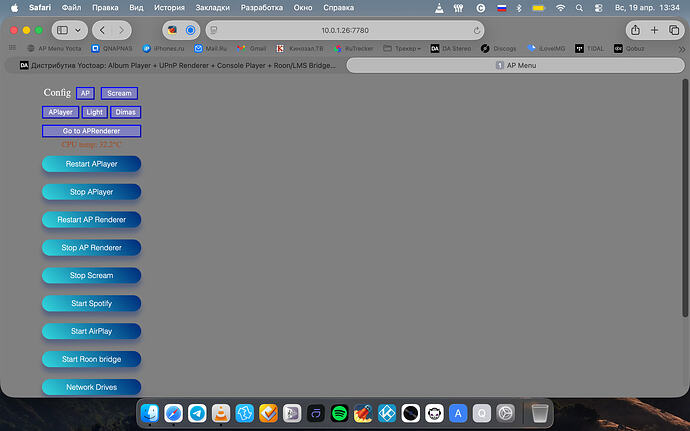The height and width of the screenshot is (431, 690).
Task: Open Control Center icon in menu bar
Action: click(x=598, y=8)
